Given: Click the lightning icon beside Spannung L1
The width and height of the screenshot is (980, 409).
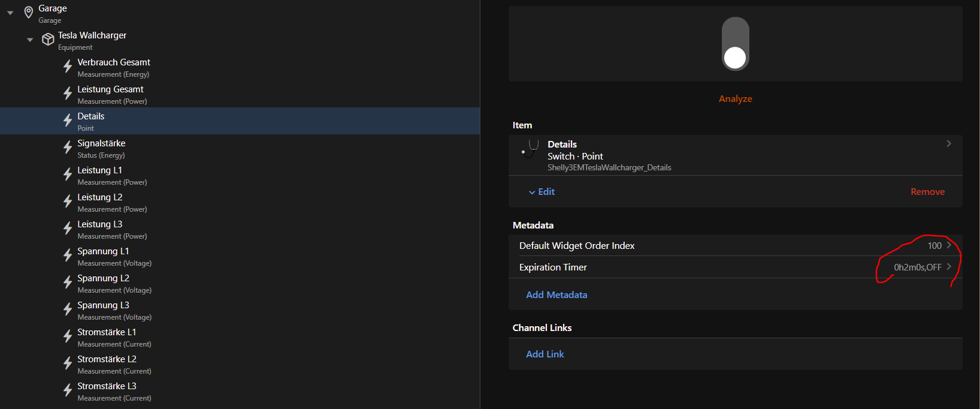Looking at the screenshot, I should click(68, 255).
